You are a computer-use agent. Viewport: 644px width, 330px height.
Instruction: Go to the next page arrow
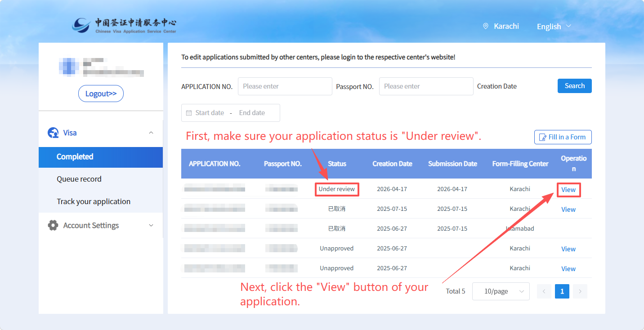580,291
